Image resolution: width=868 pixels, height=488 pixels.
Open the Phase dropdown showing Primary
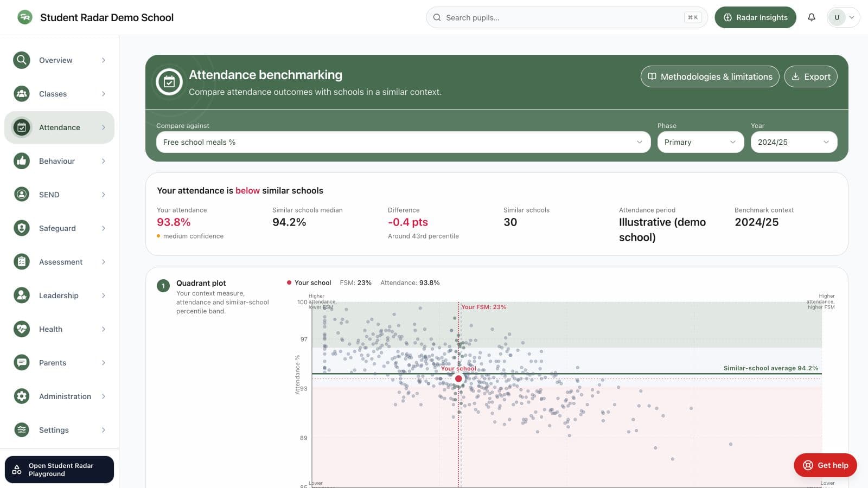700,142
